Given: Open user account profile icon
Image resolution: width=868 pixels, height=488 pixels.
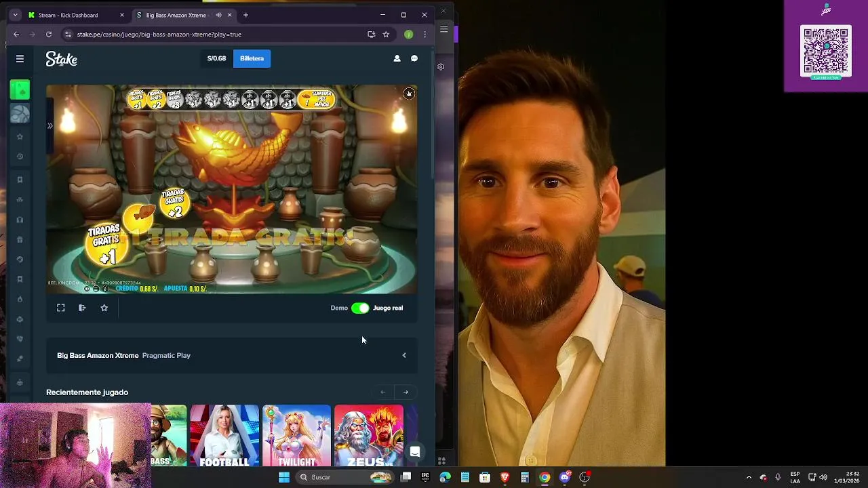Looking at the screenshot, I should (397, 58).
